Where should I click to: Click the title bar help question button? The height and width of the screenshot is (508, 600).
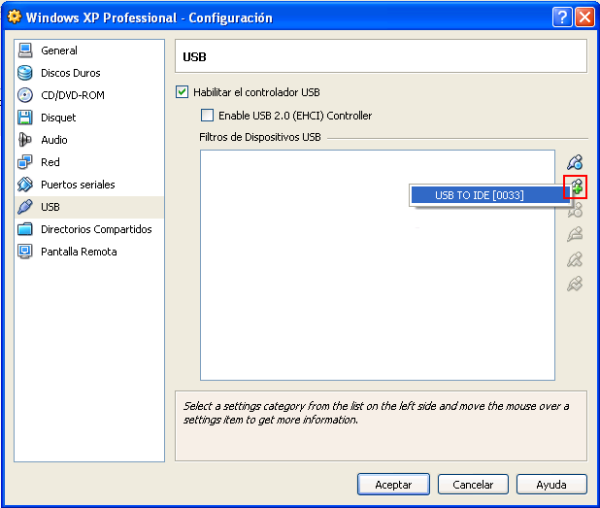pyautogui.click(x=561, y=17)
